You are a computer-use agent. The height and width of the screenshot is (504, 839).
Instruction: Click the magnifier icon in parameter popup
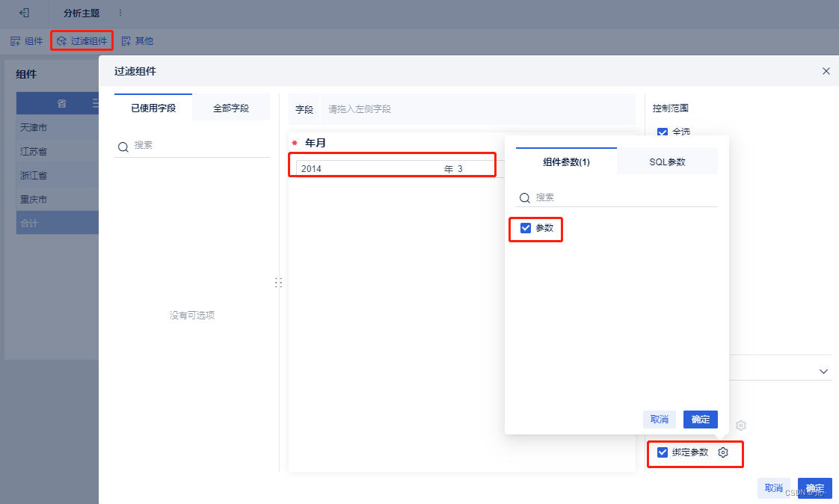point(525,198)
